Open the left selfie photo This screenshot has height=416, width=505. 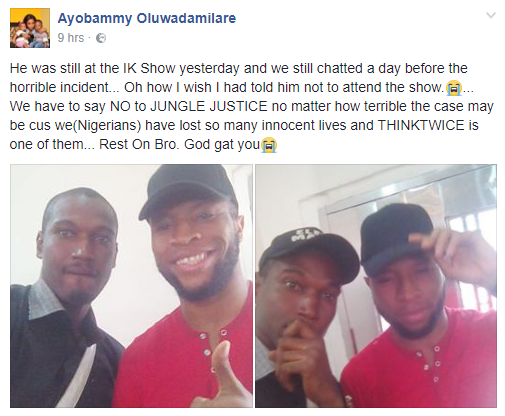tap(131, 286)
